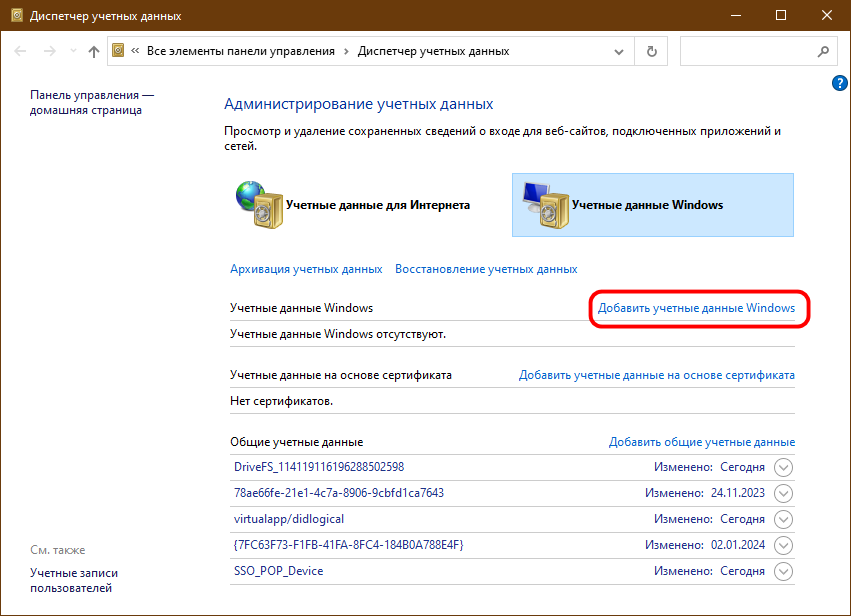Click the search magnifier icon
851x616 pixels.
pos(823,52)
